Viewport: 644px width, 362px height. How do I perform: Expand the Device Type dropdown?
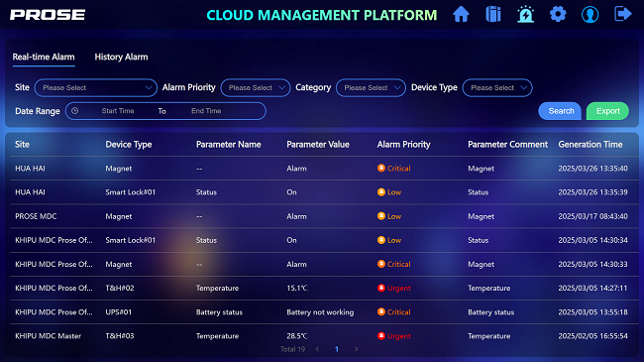(x=497, y=87)
